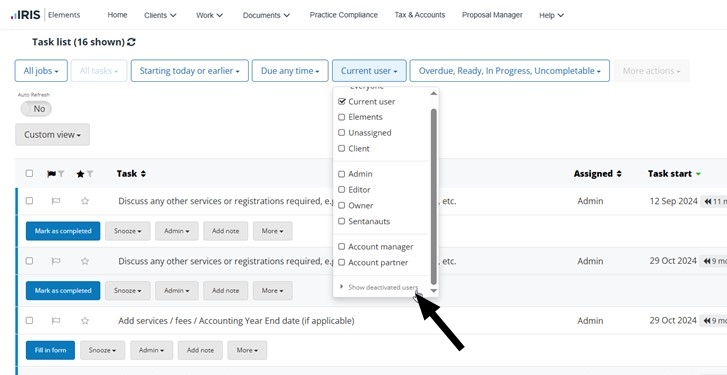
Task: Open the Documents menu
Action: pos(267,15)
